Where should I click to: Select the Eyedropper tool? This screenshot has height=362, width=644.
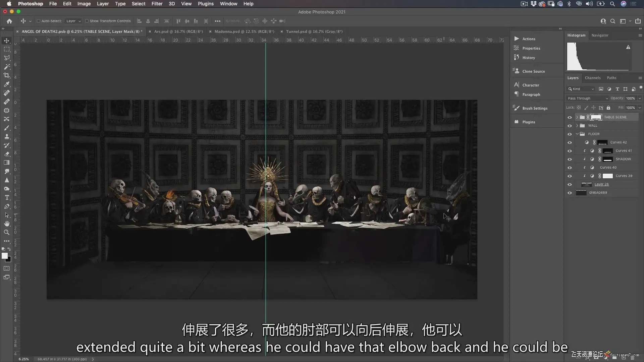tap(7, 84)
